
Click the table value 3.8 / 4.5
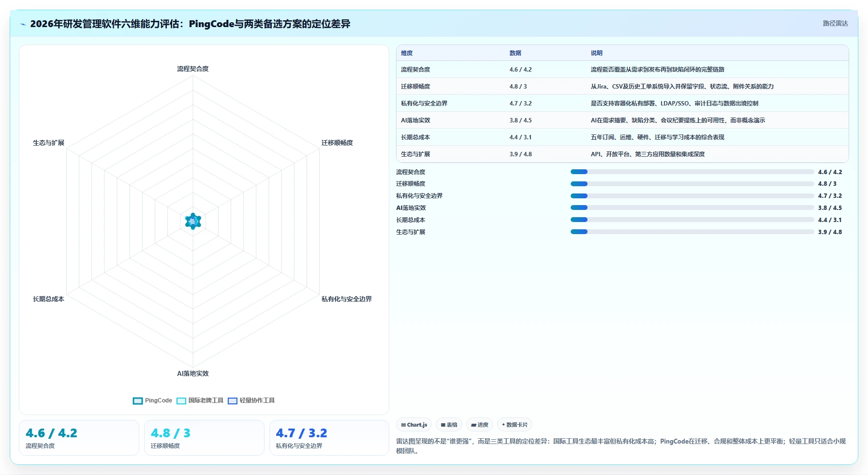pyautogui.click(x=520, y=120)
